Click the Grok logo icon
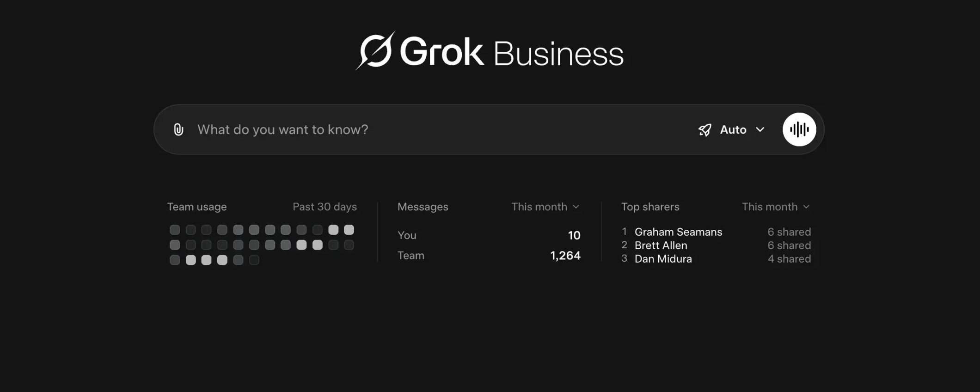980x392 pixels. coord(376,51)
